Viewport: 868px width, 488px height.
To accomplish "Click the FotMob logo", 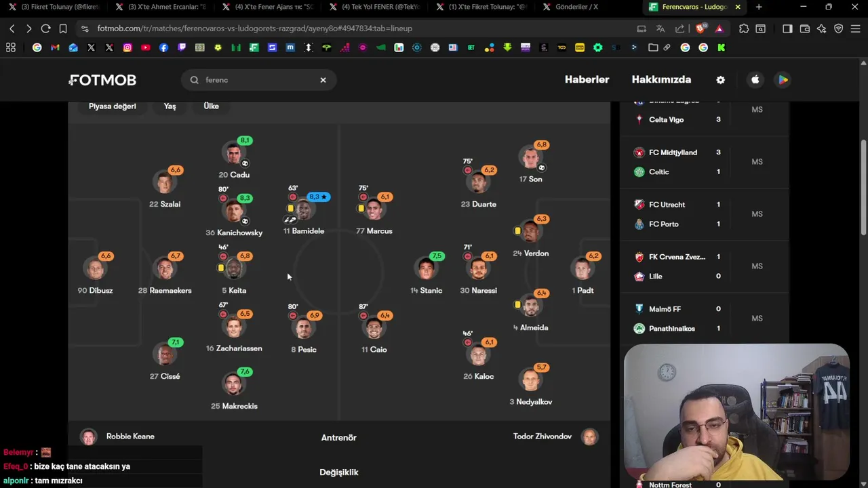I will [102, 80].
